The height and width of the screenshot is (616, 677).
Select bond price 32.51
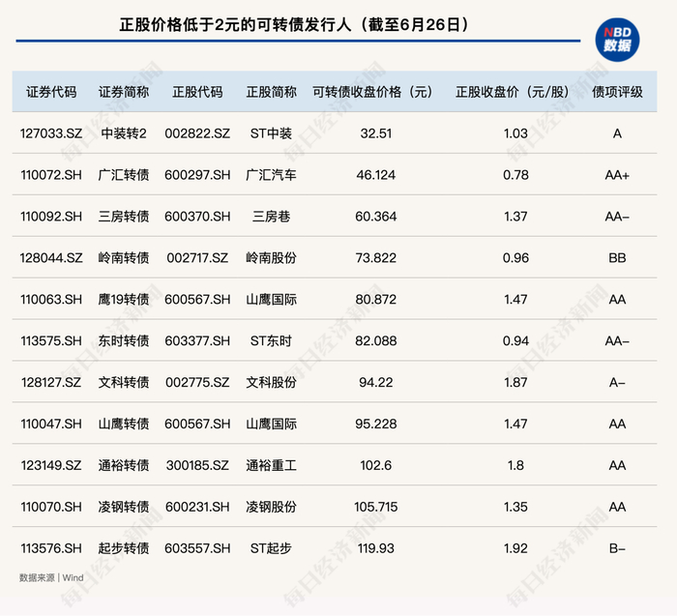point(376,133)
